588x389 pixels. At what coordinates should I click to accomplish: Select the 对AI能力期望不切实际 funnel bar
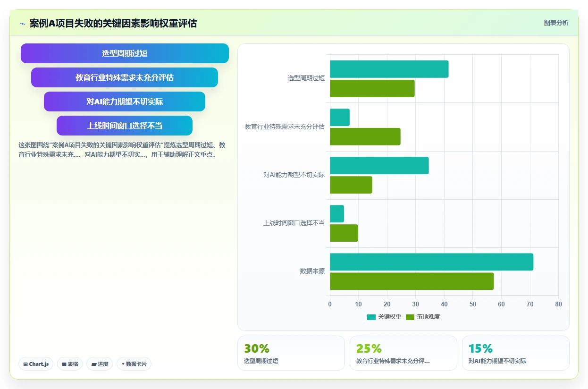click(x=125, y=101)
